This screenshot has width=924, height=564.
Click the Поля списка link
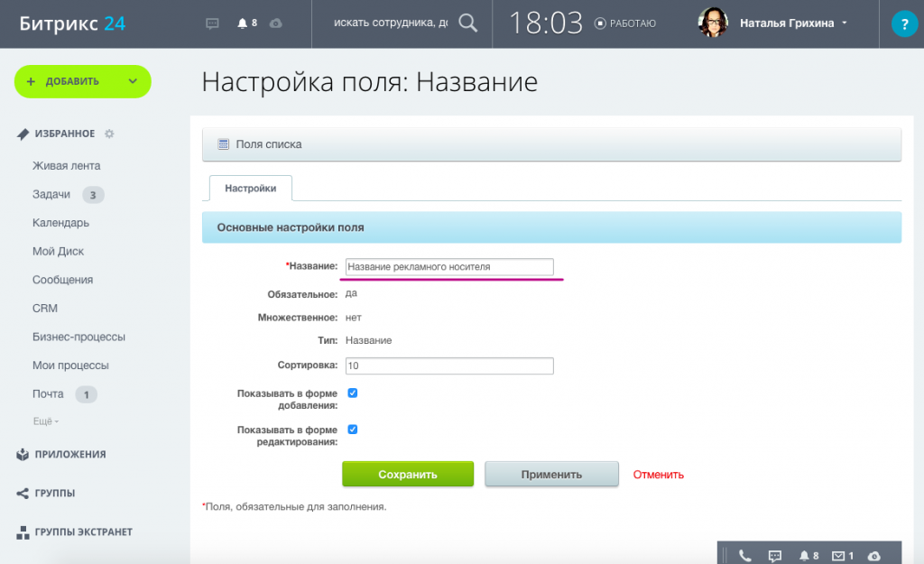click(x=269, y=144)
